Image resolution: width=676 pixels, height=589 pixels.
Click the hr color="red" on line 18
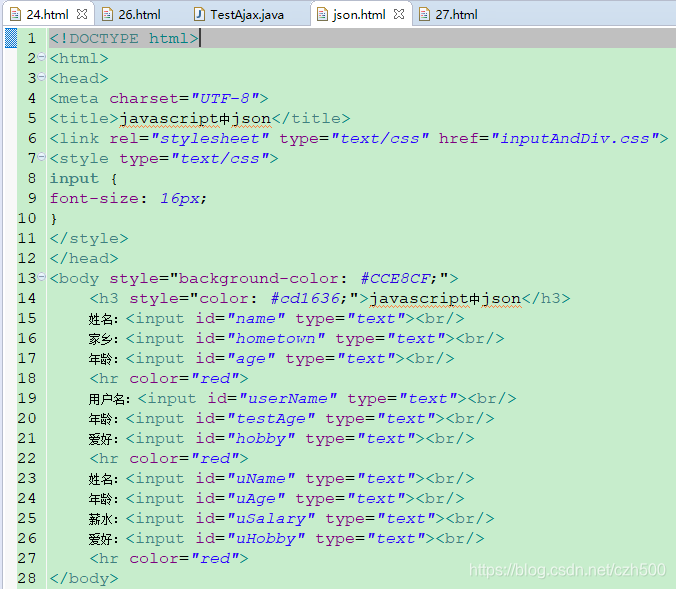169,379
